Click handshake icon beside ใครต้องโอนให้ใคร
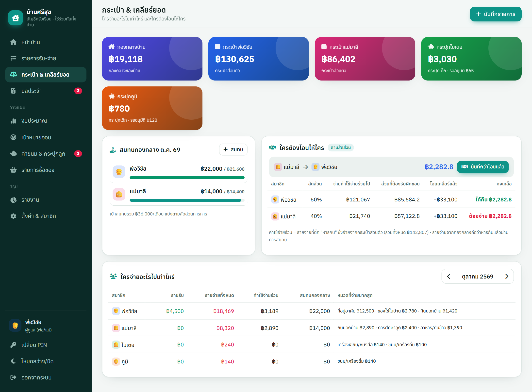532x392 pixels. coord(272,147)
